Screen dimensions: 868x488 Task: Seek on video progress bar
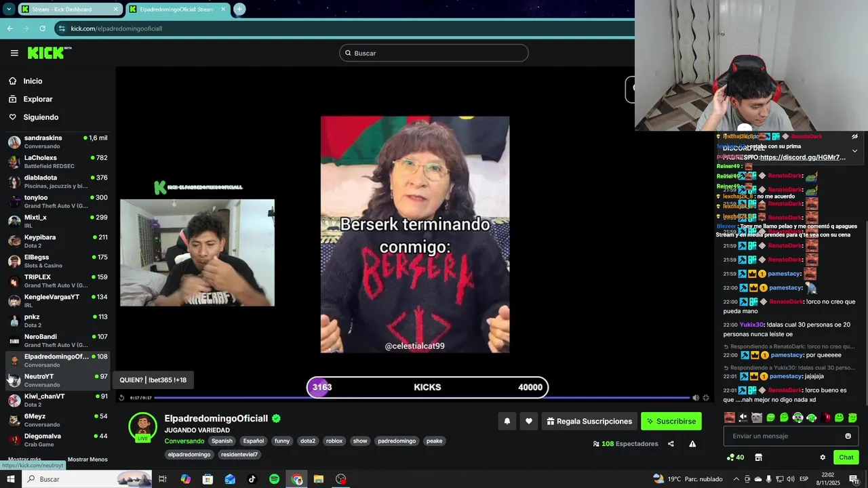[420, 398]
